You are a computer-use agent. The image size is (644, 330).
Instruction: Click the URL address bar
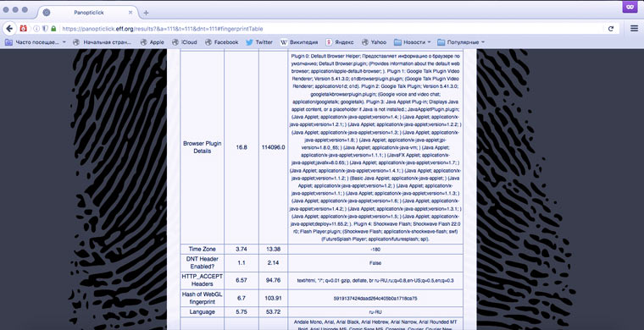329,29
